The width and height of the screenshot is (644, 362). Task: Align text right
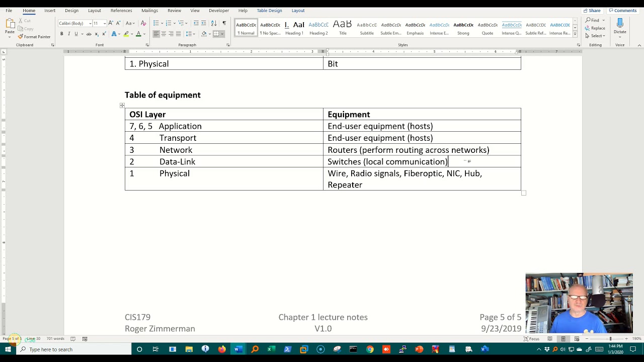[171, 34]
